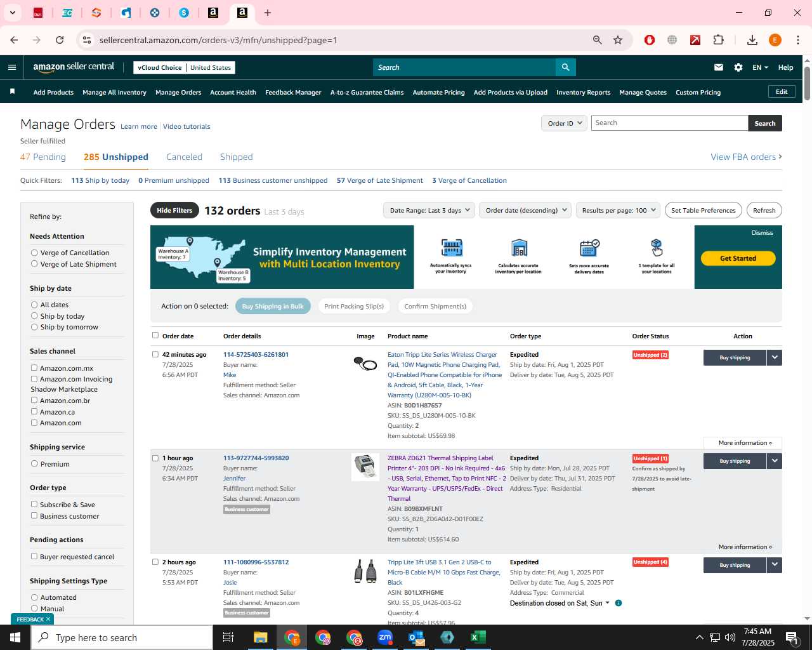
Task: Click the yellow Get Started button
Action: pyautogui.click(x=738, y=258)
